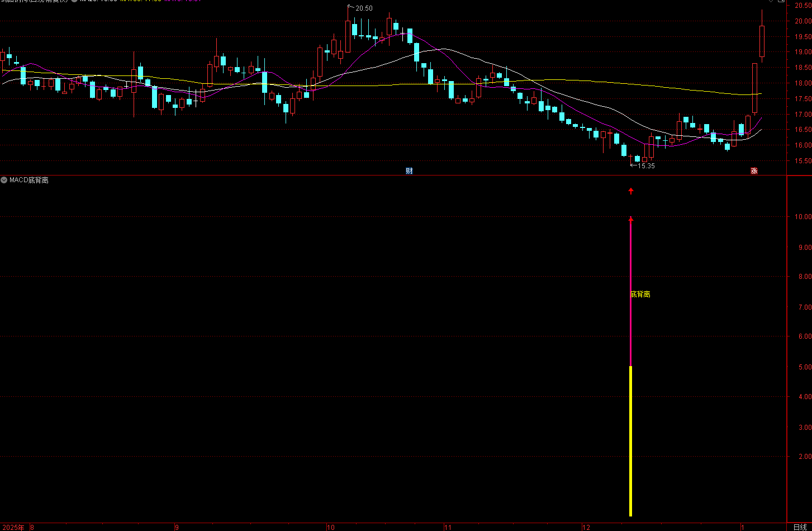812x531 pixels.
Task: Click the upper red arrow above the signal bar
Action: 631,191
